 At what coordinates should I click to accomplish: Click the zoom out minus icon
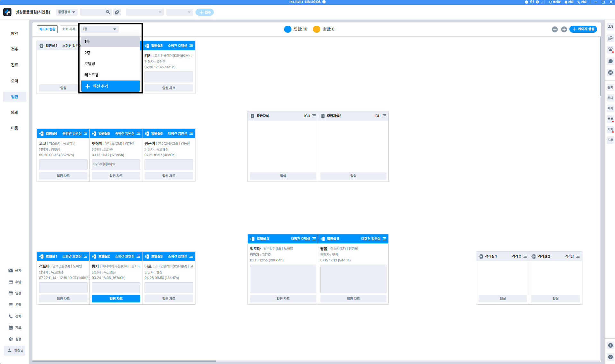click(555, 29)
